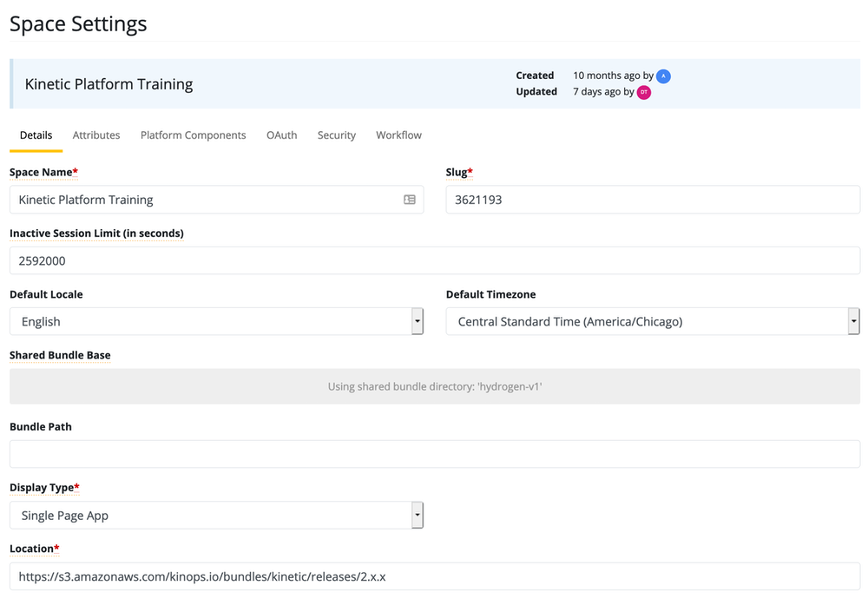The image size is (868, 605).
Task: Click the pink updater avatar icon
Action: [644, 92]
